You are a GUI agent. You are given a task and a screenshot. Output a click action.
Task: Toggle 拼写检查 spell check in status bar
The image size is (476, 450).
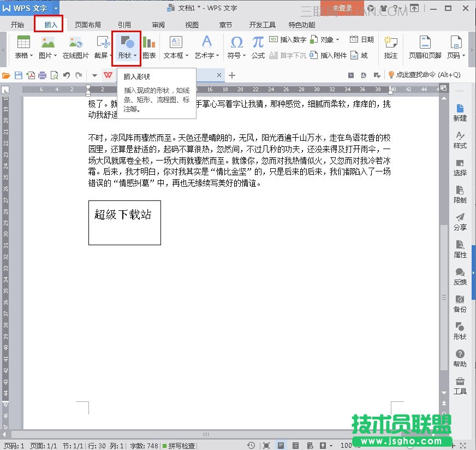178,446
